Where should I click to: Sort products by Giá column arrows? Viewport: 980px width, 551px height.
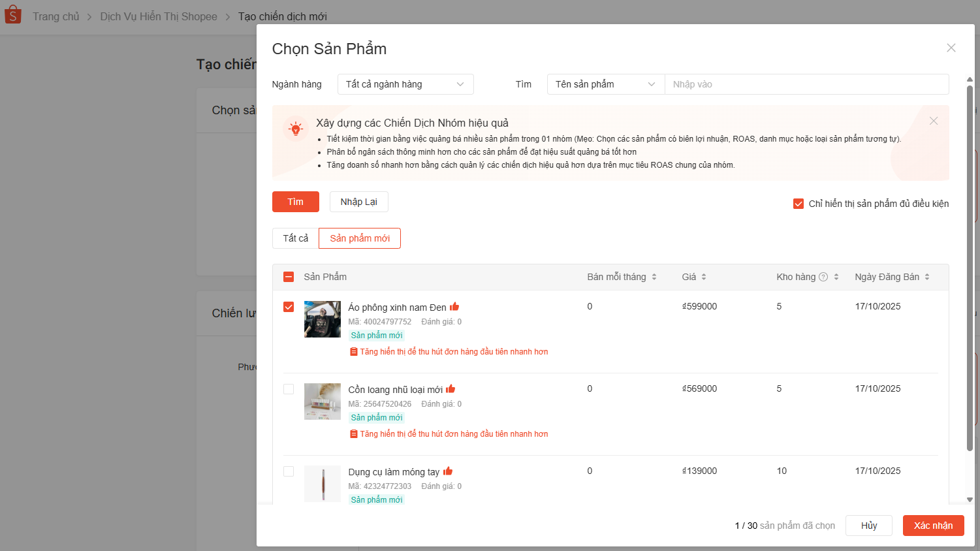coord(703,277)
